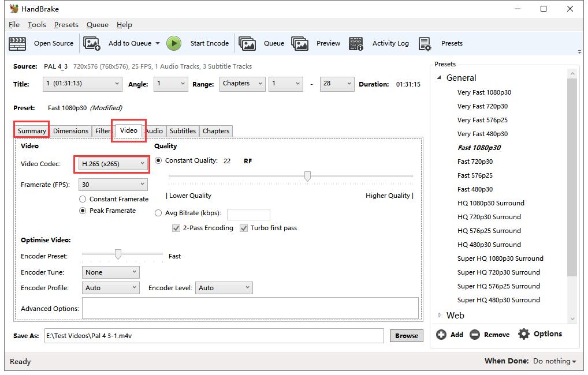
Task: Select the Super HQ 720p30 Surround preset
Action: pos(498,272)
